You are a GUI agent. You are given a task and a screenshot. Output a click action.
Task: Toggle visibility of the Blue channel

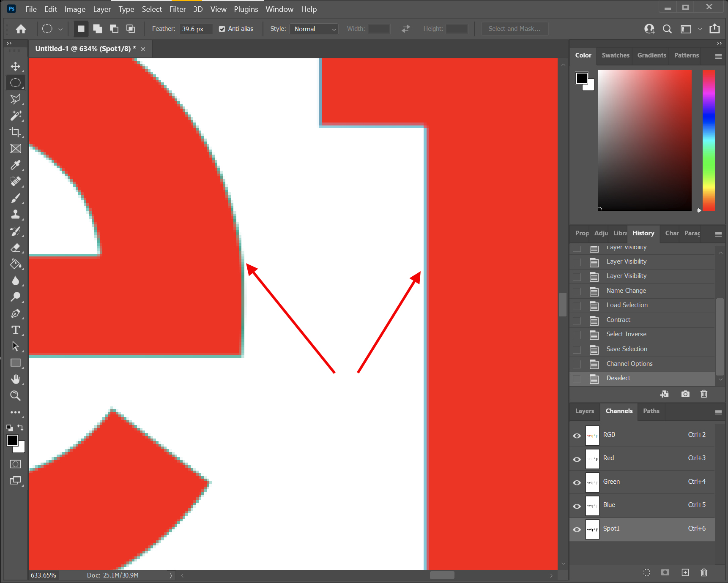point(577,506)
